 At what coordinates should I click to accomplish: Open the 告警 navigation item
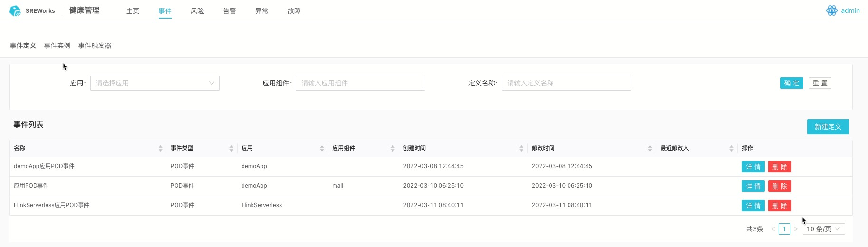point(229,11)
